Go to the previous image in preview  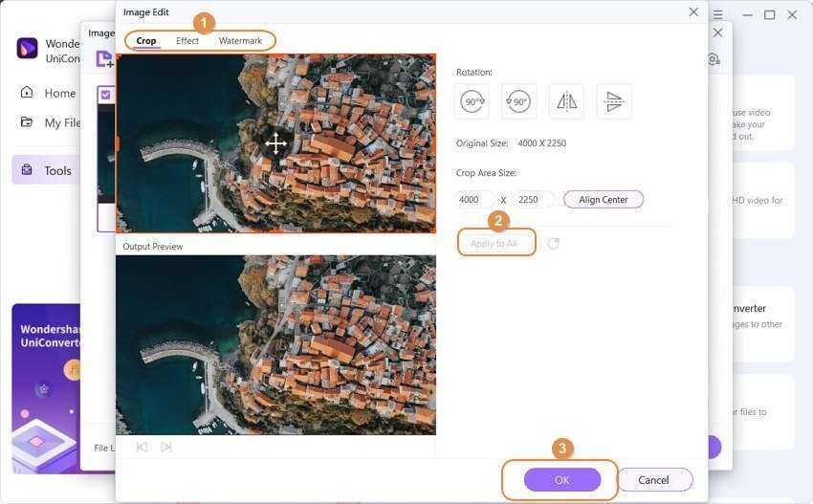tap(142, 447)
